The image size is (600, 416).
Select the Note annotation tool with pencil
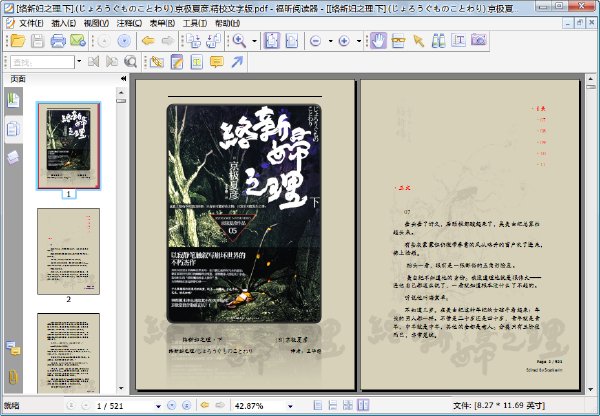(176, 62)
